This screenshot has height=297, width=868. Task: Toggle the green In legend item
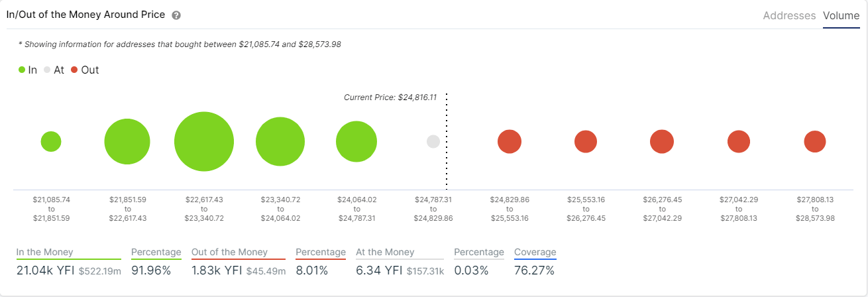tap(28, 70)
